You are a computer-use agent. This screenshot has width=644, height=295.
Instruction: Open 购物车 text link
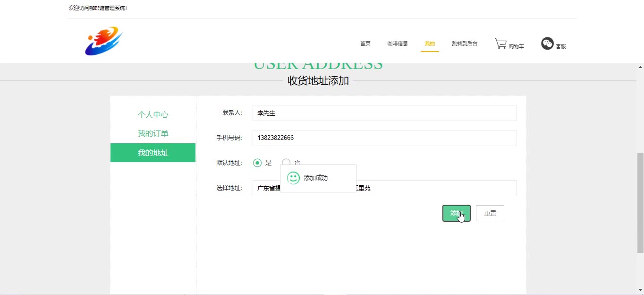pos(517,46)
